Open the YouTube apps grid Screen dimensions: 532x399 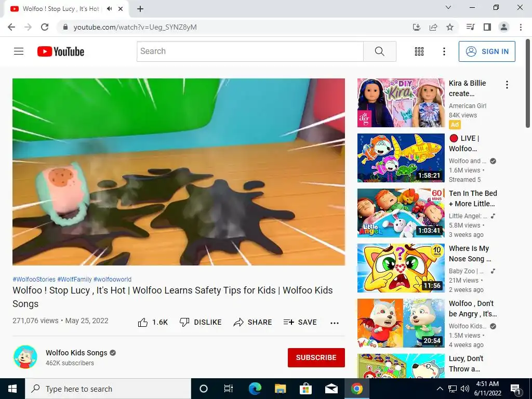pos(419,51)
